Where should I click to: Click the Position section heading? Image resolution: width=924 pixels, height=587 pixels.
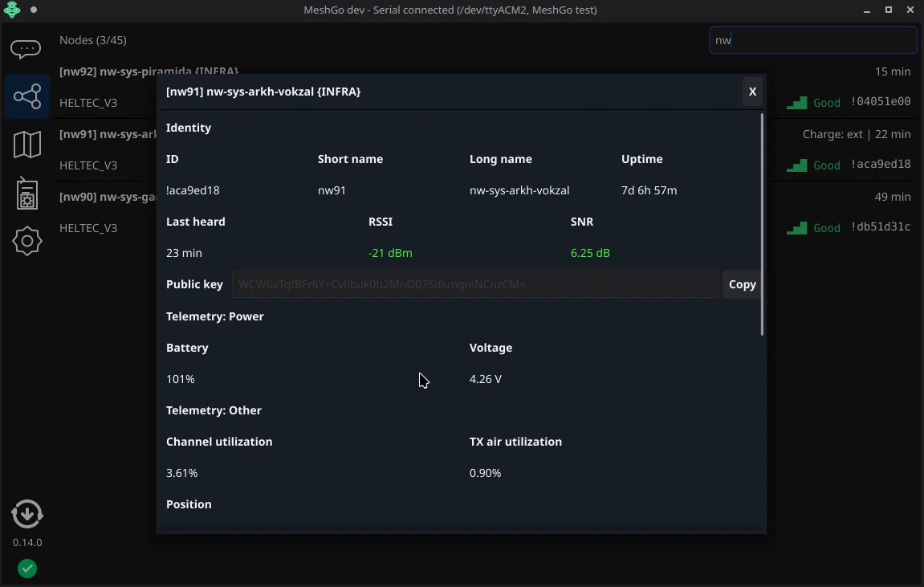click(189, 504)
